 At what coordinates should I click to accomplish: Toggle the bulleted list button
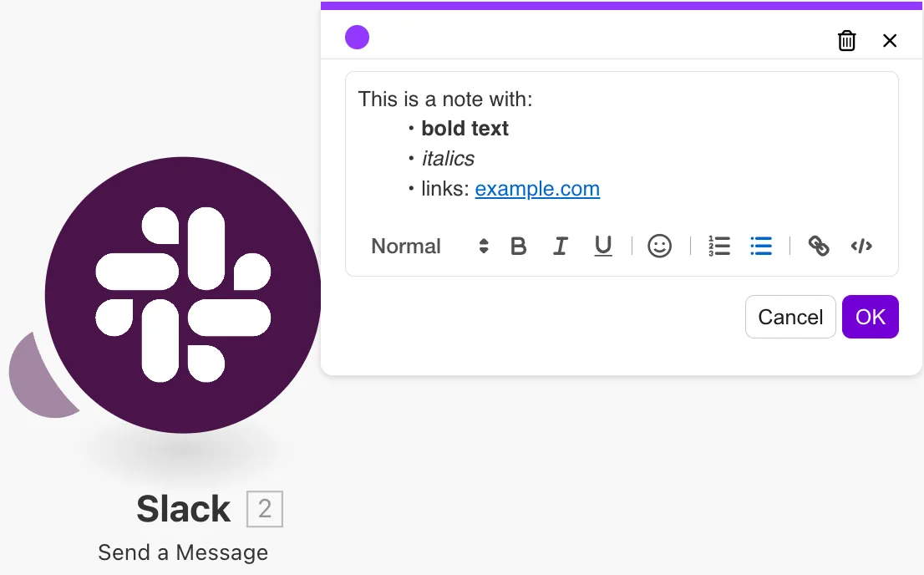(761, 247)
